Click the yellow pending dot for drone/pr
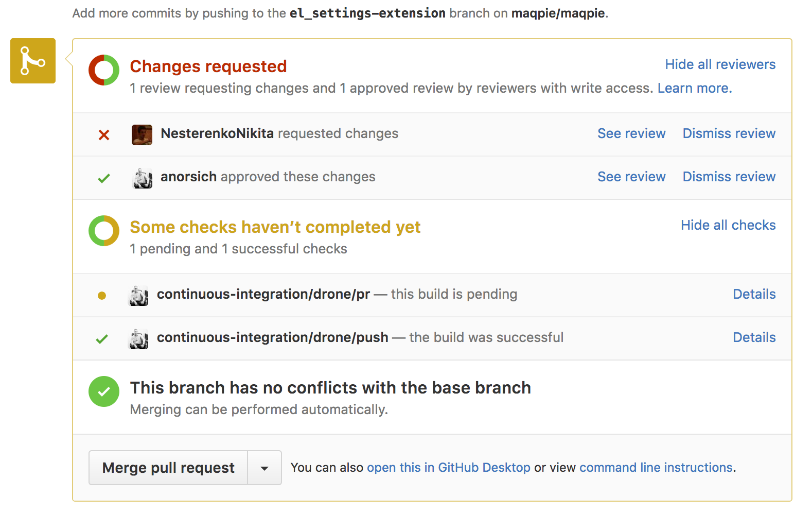Screen dimensions: 812x513 (102, 296)
